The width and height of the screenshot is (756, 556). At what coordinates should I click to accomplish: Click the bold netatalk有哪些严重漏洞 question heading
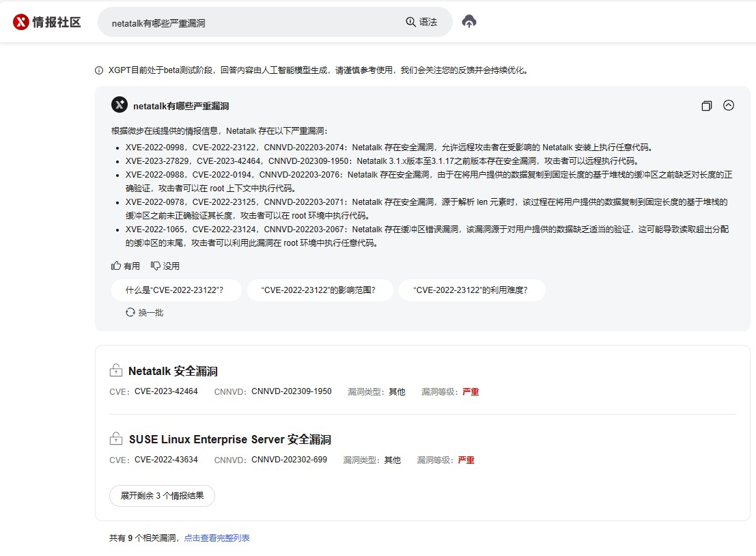pyautogui.click(x=181, y=106)
